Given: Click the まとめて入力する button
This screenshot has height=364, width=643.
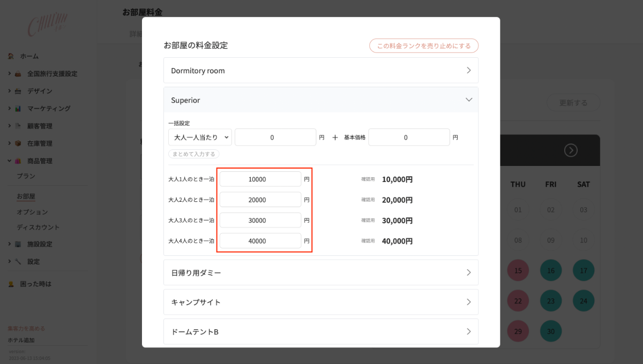Looking at the screenshot, I should (194, 154).
